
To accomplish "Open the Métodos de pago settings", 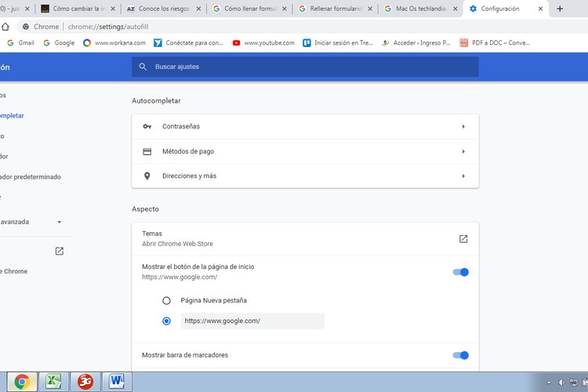I will tap(305, 151).
